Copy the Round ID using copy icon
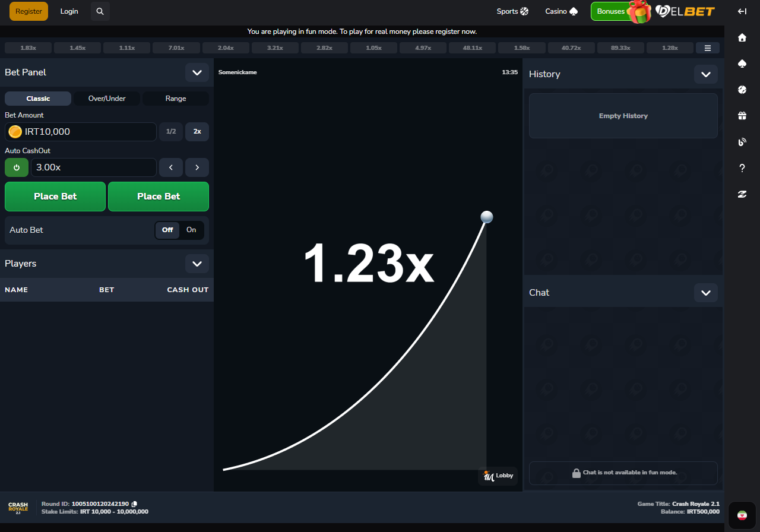Image resolution: width=760 pixels, height=532 pixels. 135,503
